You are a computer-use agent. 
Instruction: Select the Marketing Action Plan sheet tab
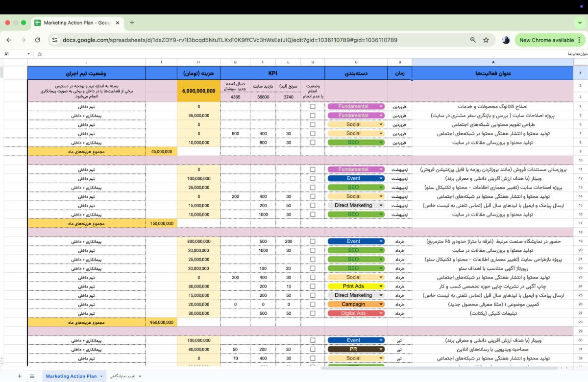click(71, 376)
